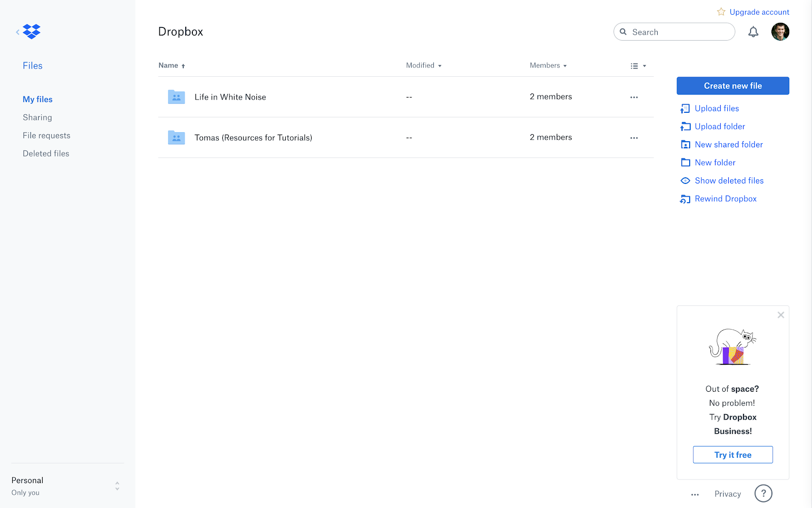Open the Modified column dropdown
This screenshot has width=812, height=508.
(424, 66)
